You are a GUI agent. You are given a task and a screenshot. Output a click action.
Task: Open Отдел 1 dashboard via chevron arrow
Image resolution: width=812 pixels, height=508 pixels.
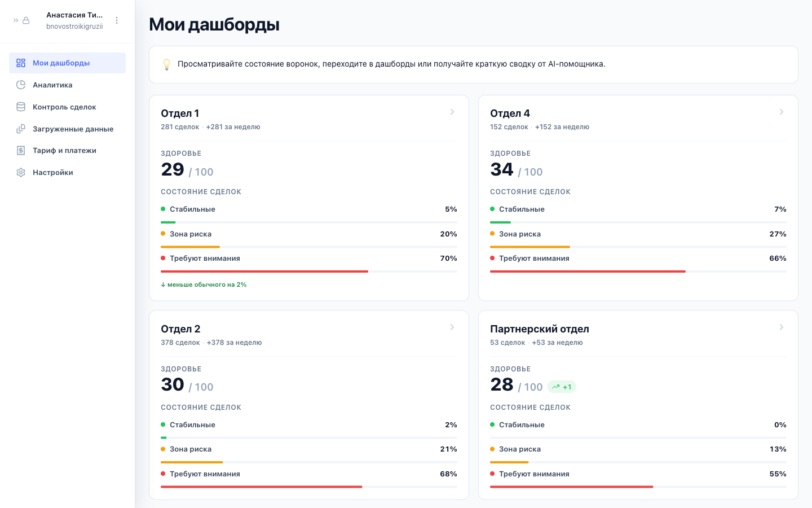pos(452,112)
